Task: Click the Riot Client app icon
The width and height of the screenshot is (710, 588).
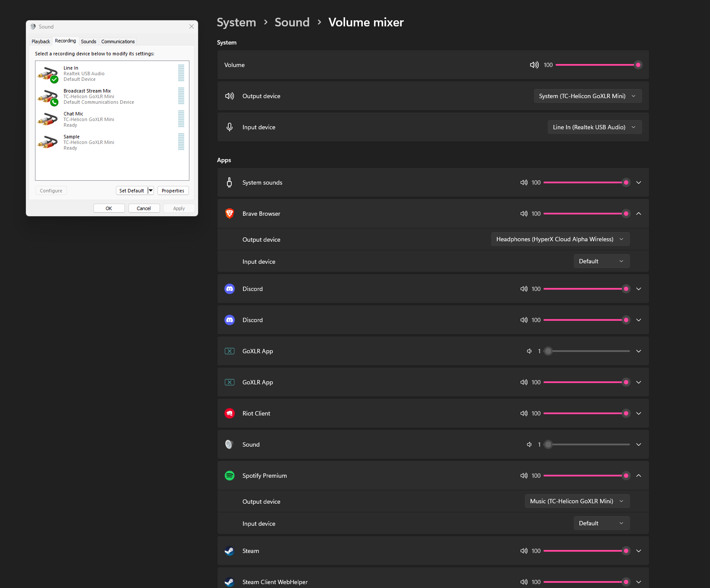Action: point(230,413)
